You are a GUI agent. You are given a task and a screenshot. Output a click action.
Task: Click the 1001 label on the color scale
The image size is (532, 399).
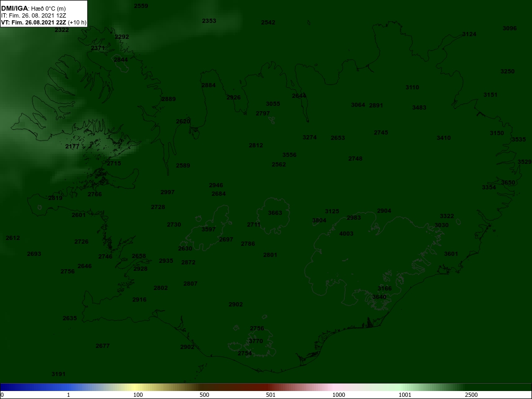point(405,395)
